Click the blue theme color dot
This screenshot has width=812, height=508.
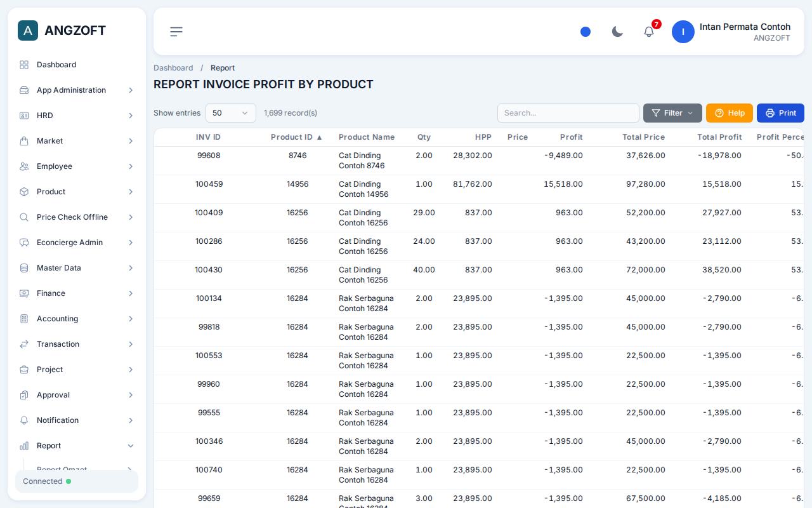pos(586,32)
